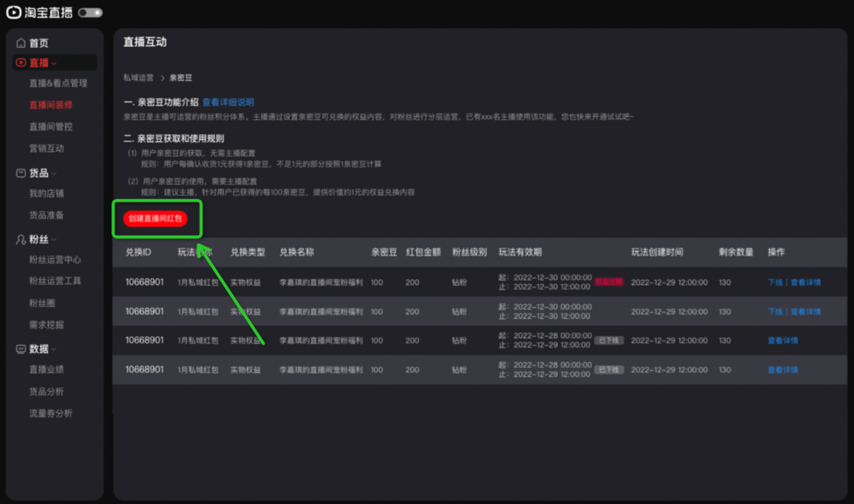Screen dimensions: 854x504
Task: Click the 直播 play icon in sidebar
Action: tap(20, 62)
